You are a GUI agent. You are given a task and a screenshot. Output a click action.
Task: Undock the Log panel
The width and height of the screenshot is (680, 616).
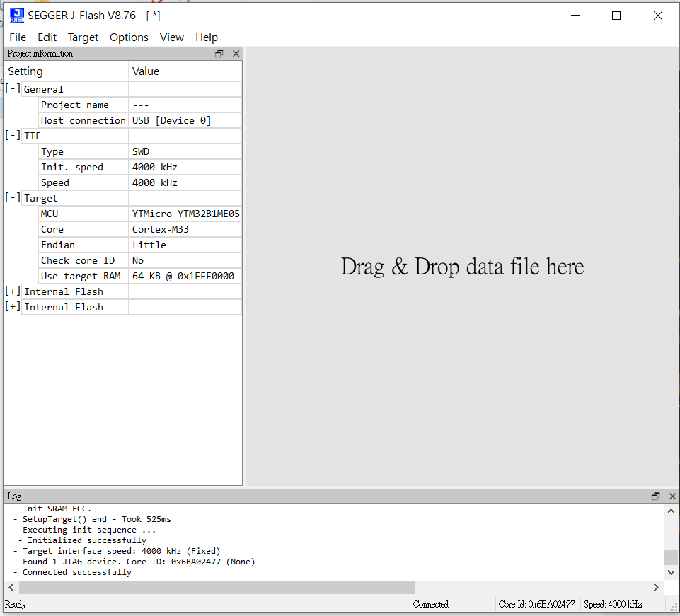tap(656, 496)
